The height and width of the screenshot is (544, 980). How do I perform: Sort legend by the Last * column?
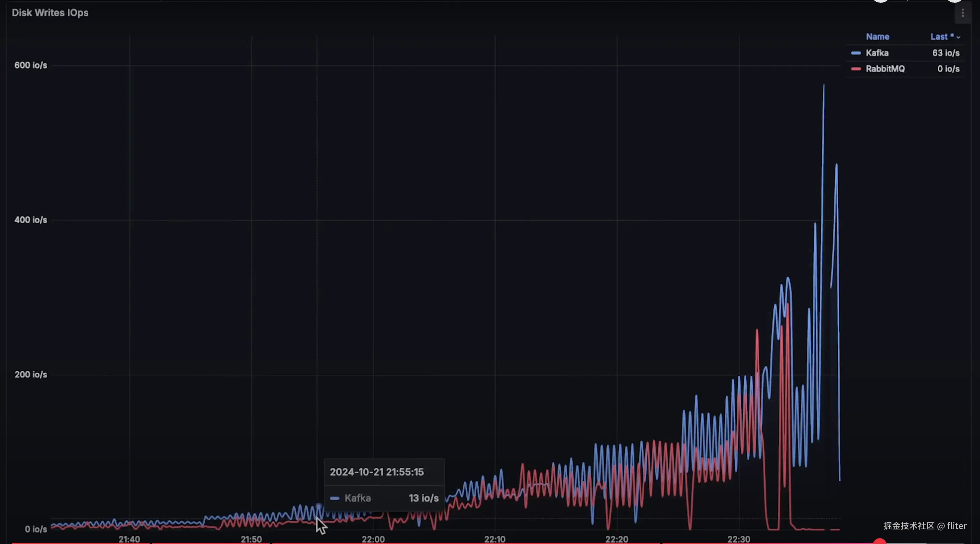942,37
